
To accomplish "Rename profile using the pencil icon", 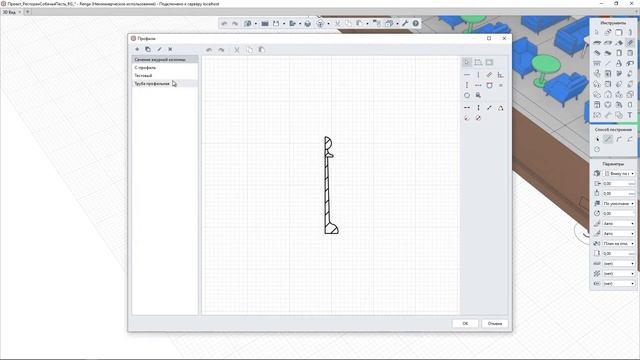I will tap(159, 49).
